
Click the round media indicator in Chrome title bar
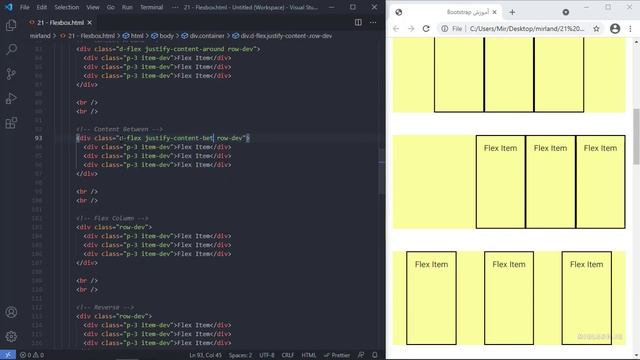click(x=566, y=12)
